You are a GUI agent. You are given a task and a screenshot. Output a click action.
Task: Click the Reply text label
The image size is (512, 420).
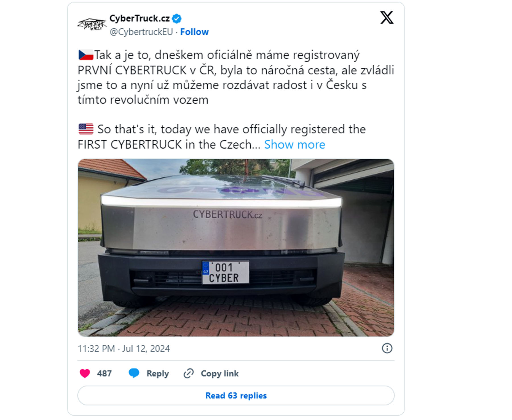click(x=158, y=374)
